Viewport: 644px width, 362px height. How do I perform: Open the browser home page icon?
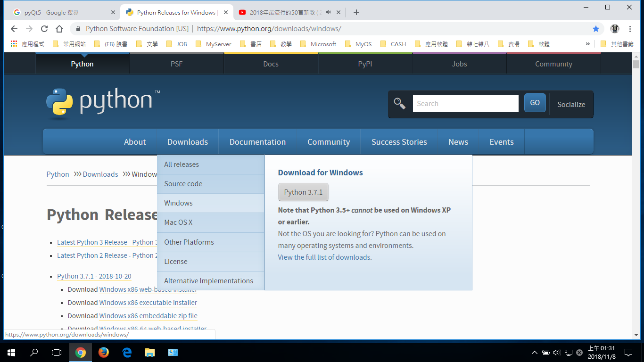(x=59, y=29)
